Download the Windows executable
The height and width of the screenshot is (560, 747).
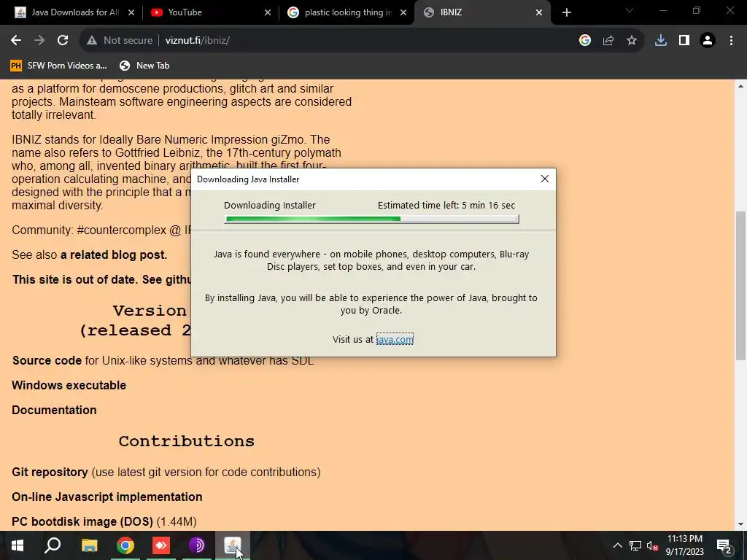(x=69, y=385)
